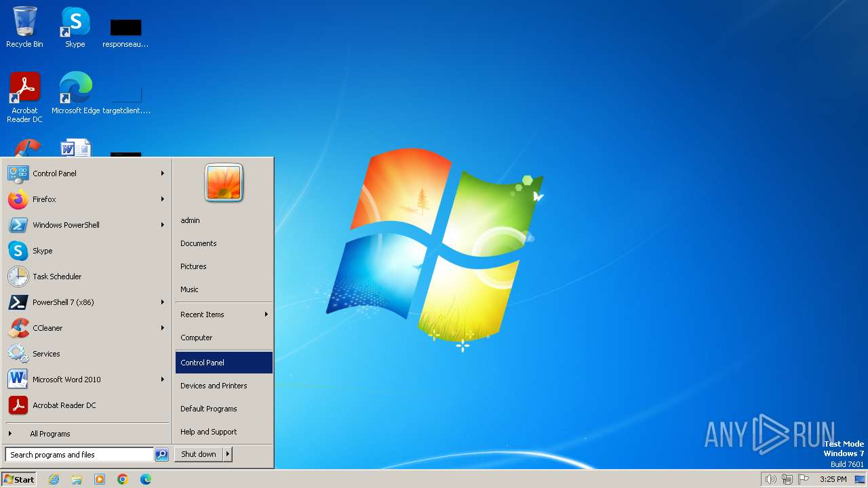This screenshot has height=488, width=868.
Task: Open Internet Explorer from the taskbar
Action: pyautogui.click(x=54, y=479)
